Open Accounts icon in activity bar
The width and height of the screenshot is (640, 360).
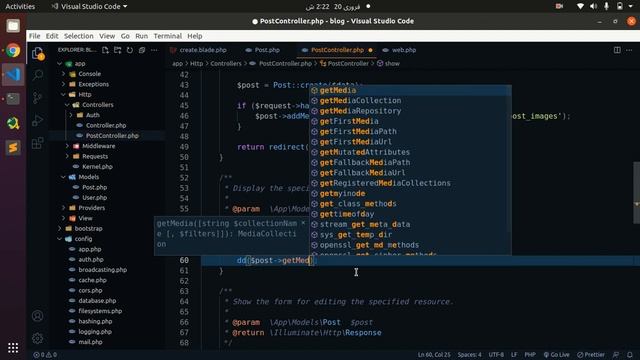tap(38, 316)
